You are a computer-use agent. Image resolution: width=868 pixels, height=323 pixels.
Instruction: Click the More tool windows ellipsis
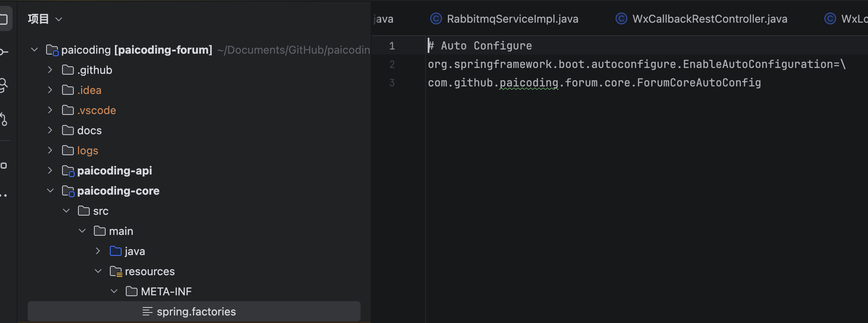point(4,195)
